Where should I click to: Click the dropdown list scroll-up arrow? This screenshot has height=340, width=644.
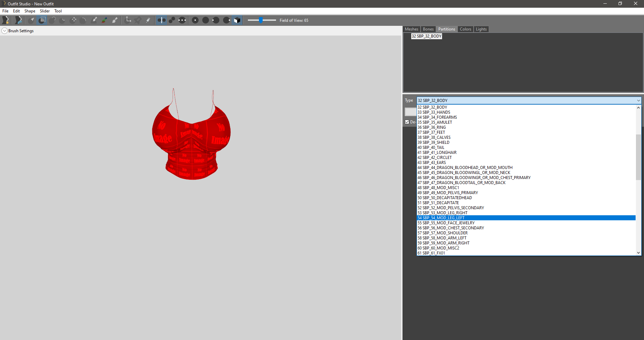(638, 108)
